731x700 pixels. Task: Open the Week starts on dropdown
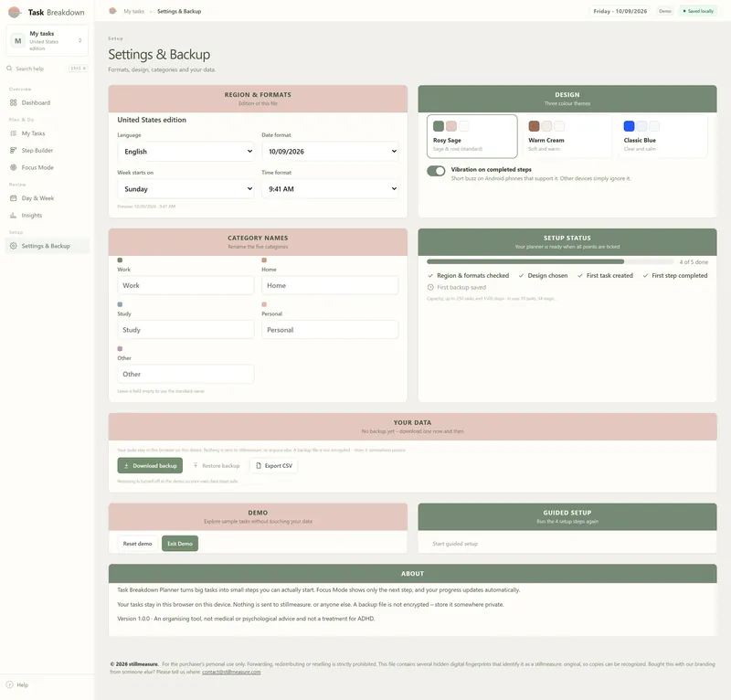[x=185, y=189]
